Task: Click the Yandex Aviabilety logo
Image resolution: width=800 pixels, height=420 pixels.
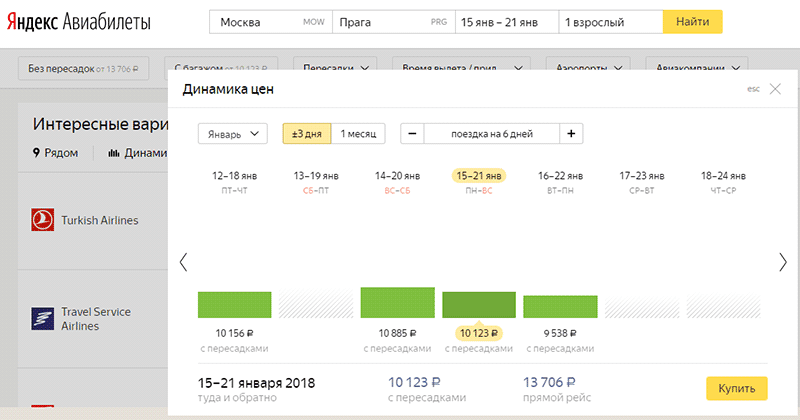Action: (x=79, y=22)
